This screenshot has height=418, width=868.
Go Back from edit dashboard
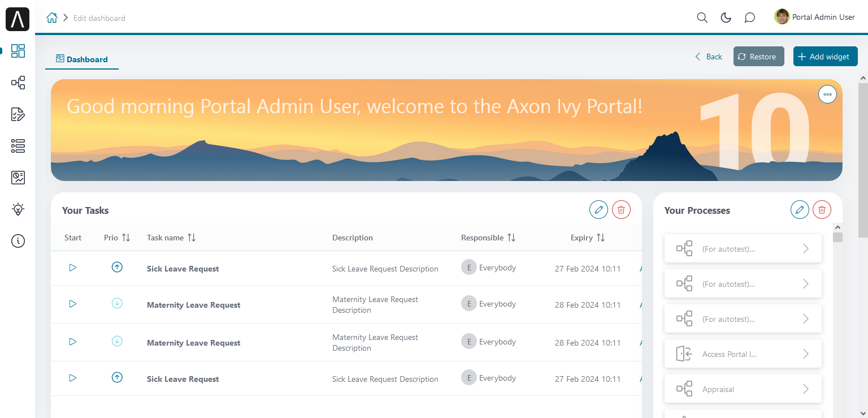[709, 57]
